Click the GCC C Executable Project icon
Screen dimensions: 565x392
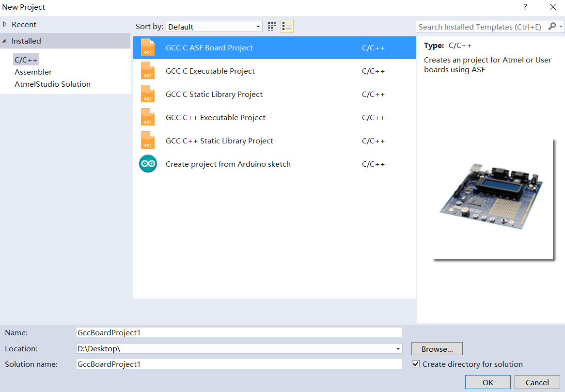(x=148, y=71)
